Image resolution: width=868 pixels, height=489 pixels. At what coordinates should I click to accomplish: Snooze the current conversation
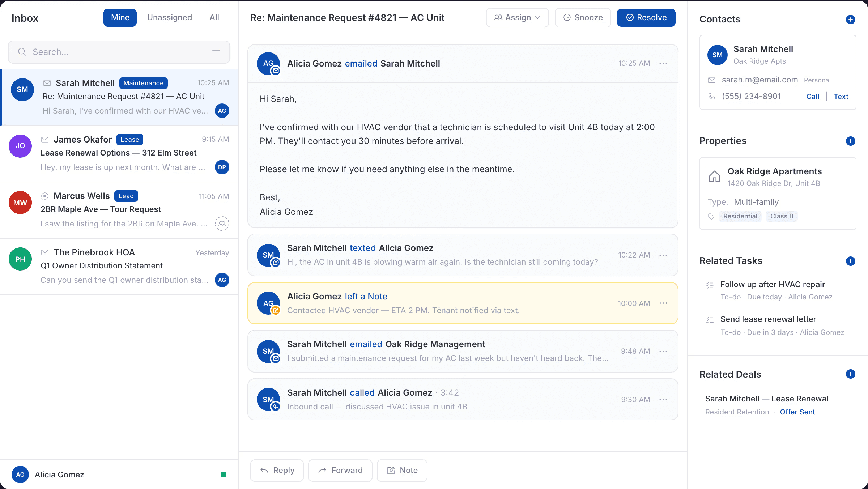(x=583, y=17)
